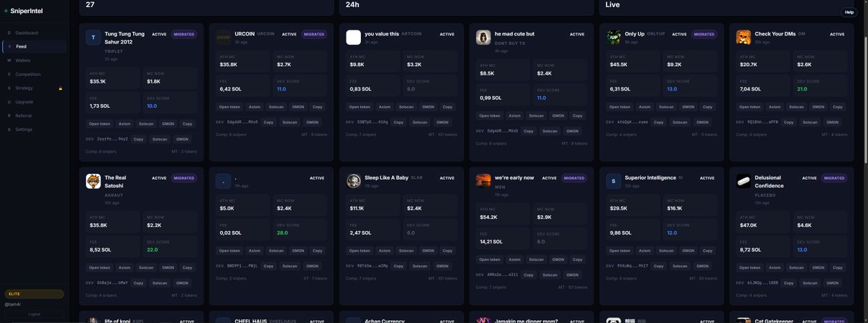The height and width of the screenshot is (323, 868).
Task: Click the 'we're early now' avatar
Action: point(483,181)
